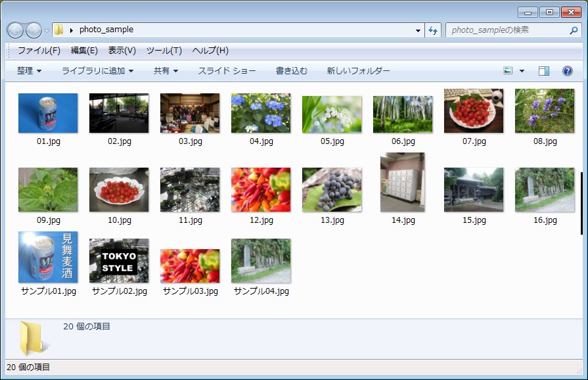Click the Forward navigation arrow button
588x380 pixels.
34,30
